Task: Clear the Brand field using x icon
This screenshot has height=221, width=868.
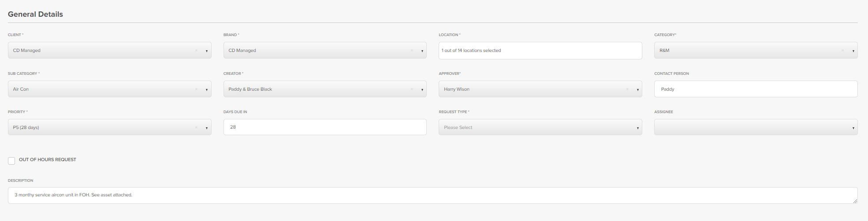Action: pos(412,51)
